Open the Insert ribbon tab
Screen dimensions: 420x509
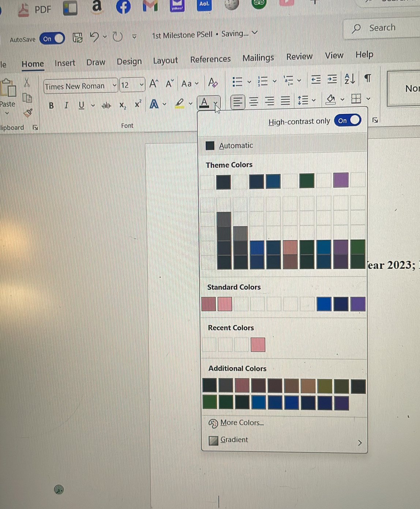coord(65,63)
